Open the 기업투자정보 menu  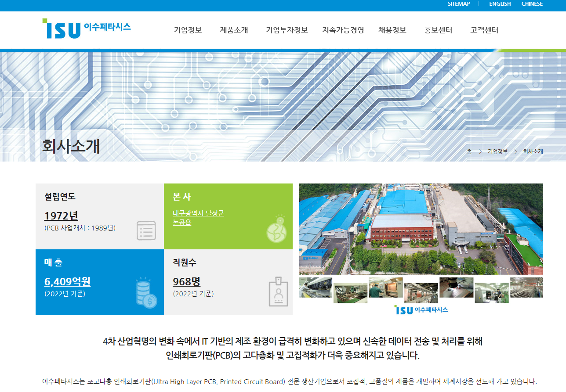click(287, 30)
